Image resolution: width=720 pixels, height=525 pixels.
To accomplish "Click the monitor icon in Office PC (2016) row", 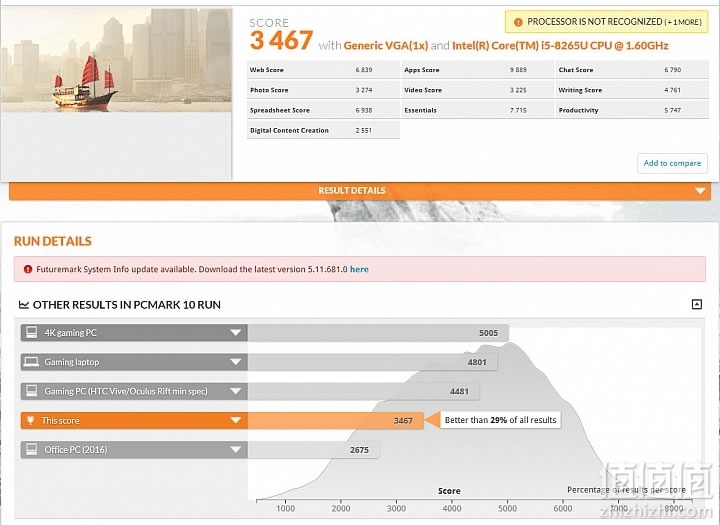I will 31,449.
